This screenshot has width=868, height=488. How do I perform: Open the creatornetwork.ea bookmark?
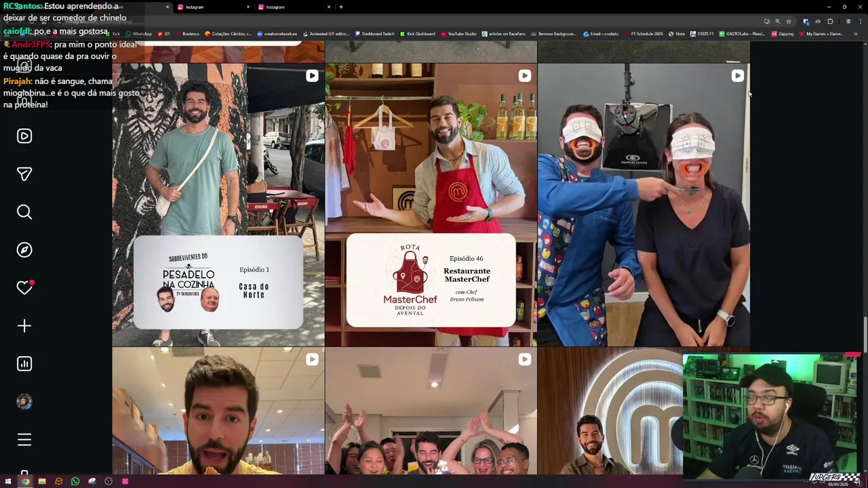click(277, 34)
